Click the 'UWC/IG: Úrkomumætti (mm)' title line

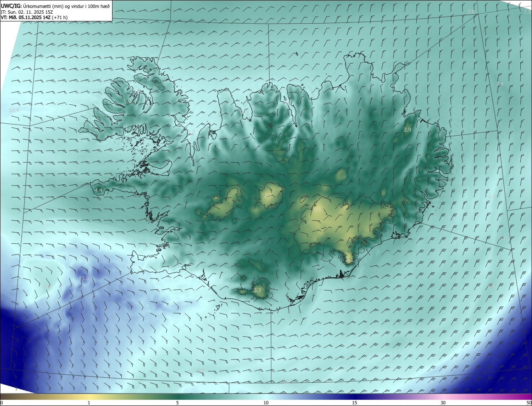[x=55, y=5]
